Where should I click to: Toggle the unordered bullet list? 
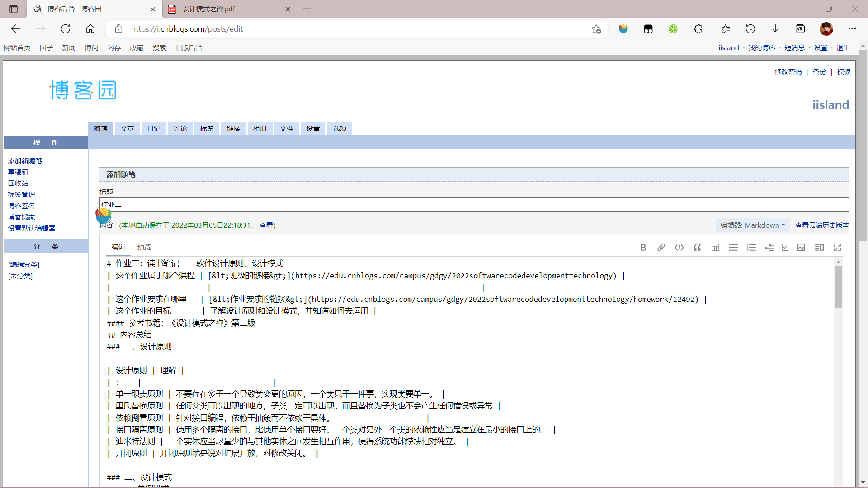(x=733, y=248)
